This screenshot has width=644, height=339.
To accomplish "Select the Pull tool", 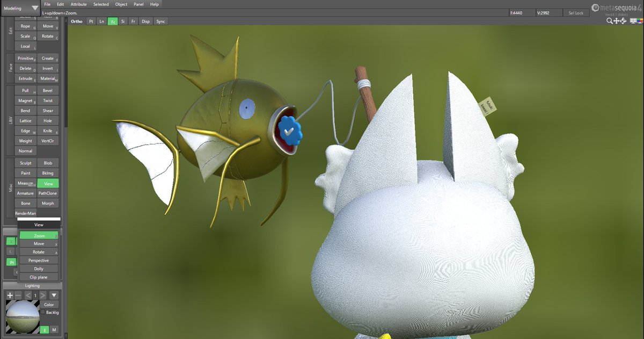I will point(25,90).
